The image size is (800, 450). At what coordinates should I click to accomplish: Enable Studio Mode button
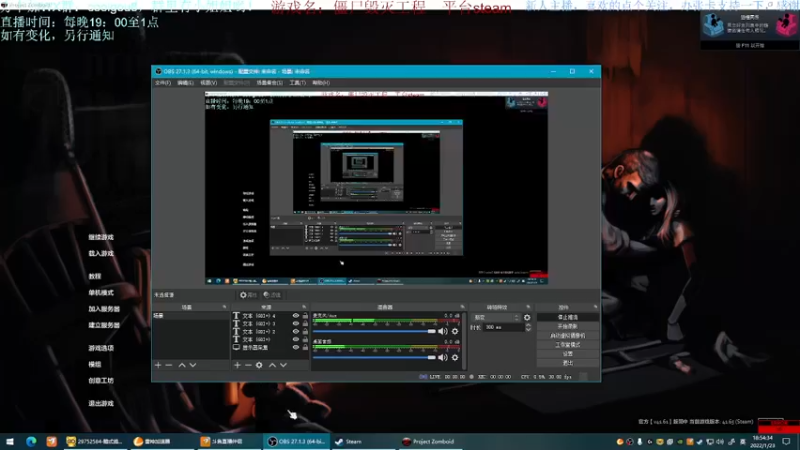(567, 345)
